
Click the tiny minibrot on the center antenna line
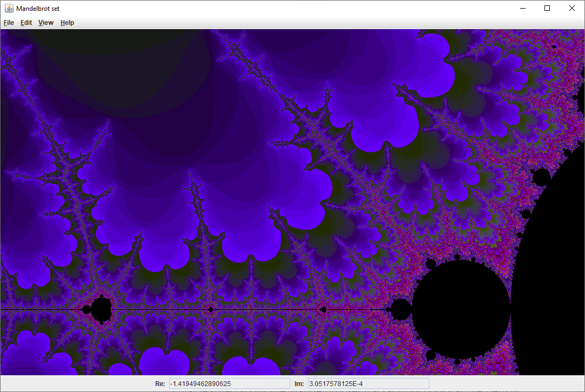210,309
